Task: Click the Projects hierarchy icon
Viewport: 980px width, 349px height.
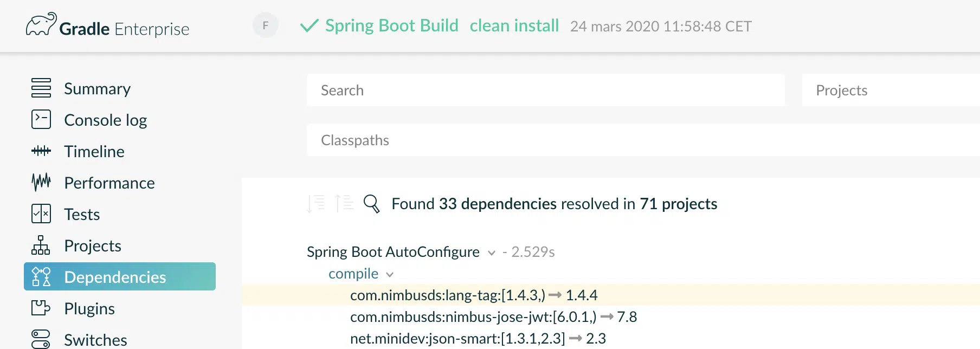Action: point(41,245)
